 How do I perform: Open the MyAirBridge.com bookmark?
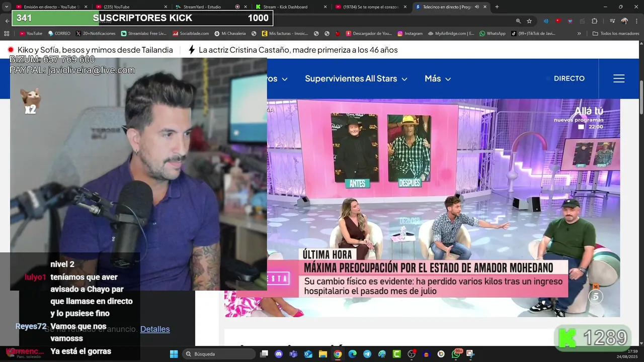(451, 34)
